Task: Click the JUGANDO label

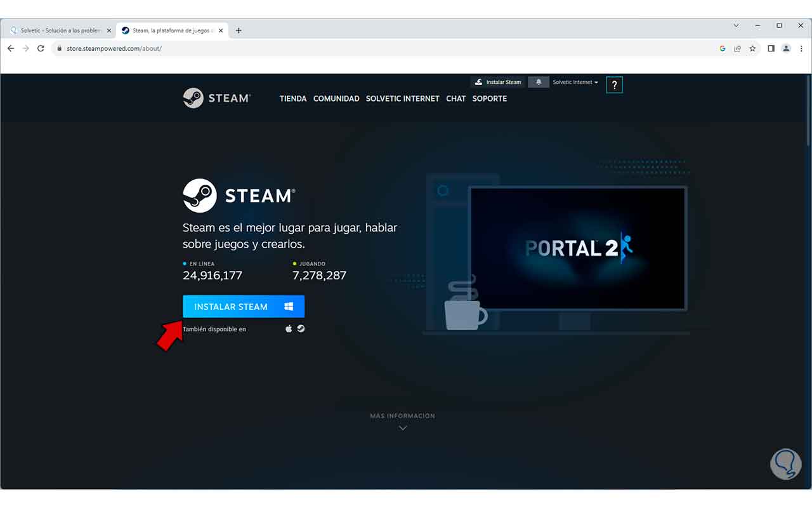Action: pos(312,264)
